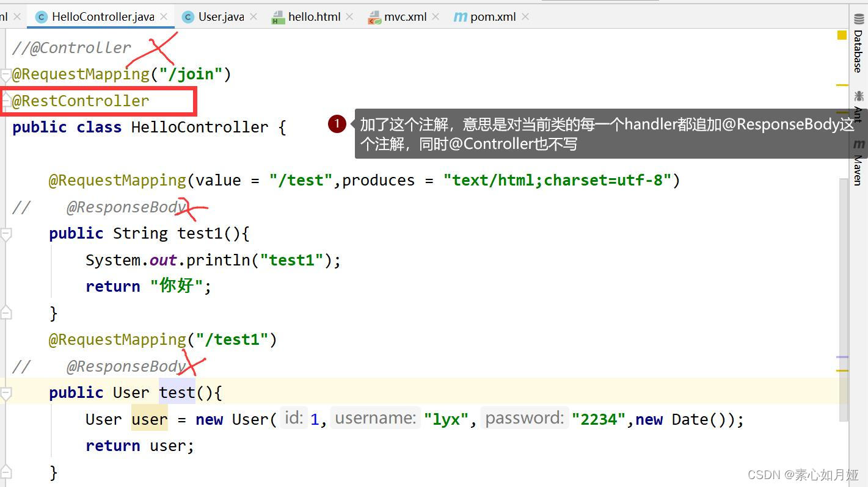Collapse the test1() method fold marker
Screen dimensions: 868x487
pyautogui.click(x=6, y=234)
